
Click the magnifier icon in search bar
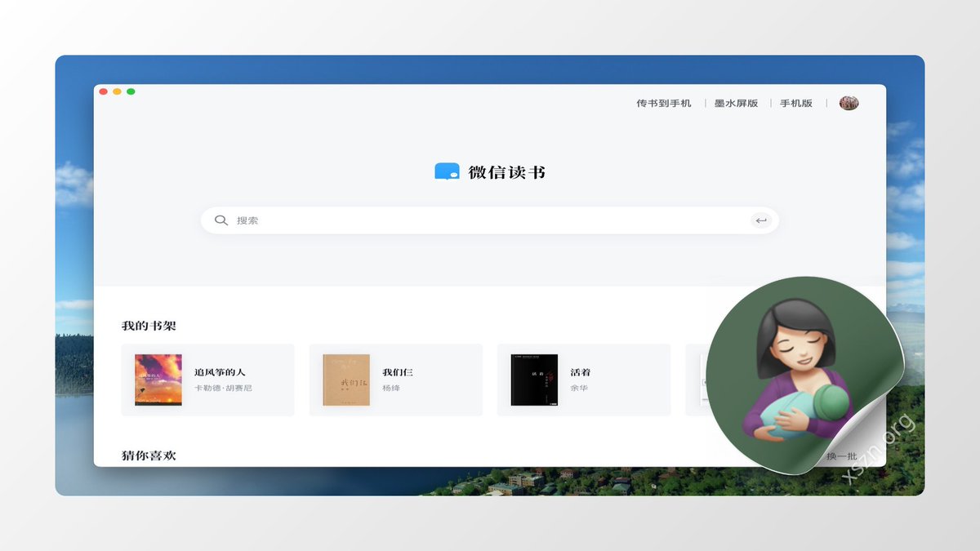[x=220, y=220]
